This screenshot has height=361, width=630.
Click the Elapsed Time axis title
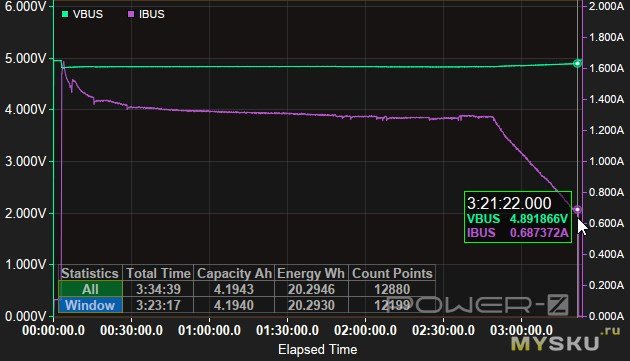click(x=317, y=349)
